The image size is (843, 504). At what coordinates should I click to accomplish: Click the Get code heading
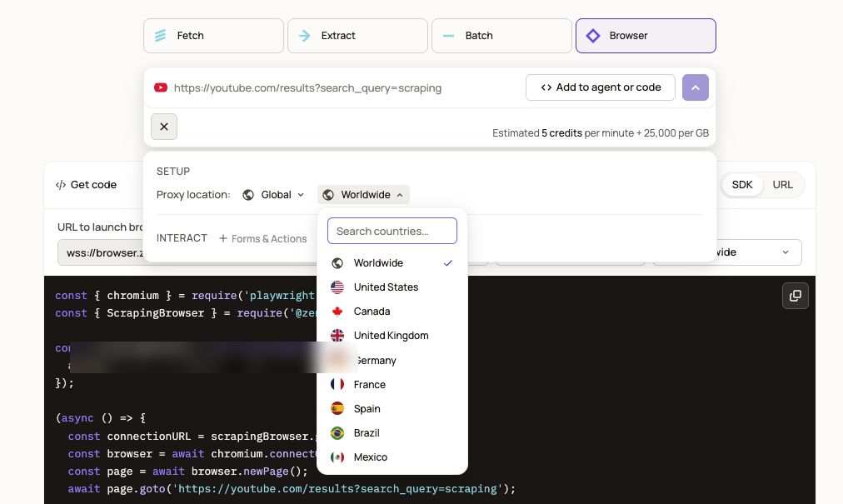tap(86, 185)
